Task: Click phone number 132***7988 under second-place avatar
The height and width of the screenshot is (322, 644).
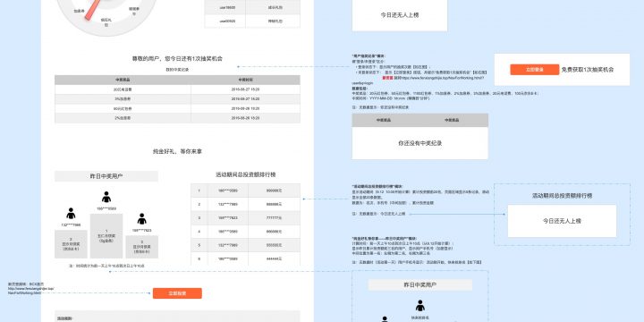Action: 71,225
